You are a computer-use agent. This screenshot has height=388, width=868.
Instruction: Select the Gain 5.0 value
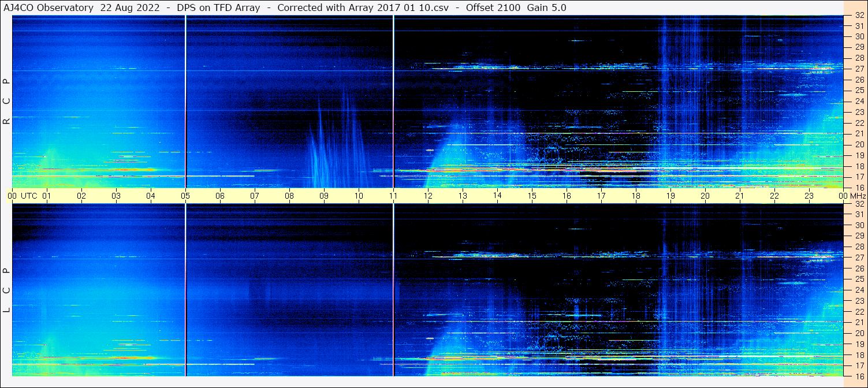point(546,8)
